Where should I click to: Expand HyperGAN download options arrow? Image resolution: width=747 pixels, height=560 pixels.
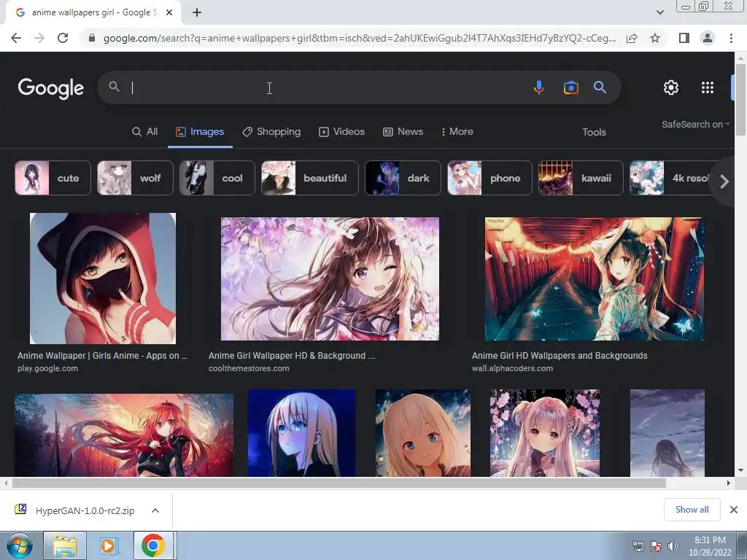point(155,510)
